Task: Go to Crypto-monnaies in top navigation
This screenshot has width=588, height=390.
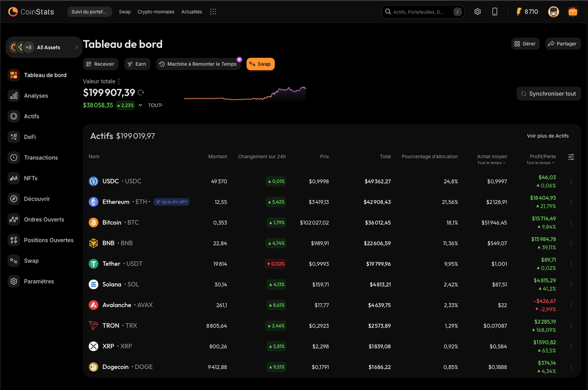Action: [x=156, y=12]
